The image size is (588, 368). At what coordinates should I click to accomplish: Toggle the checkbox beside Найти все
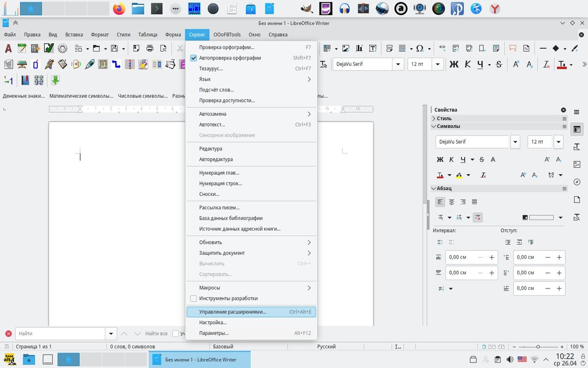[x=175, y=334]
